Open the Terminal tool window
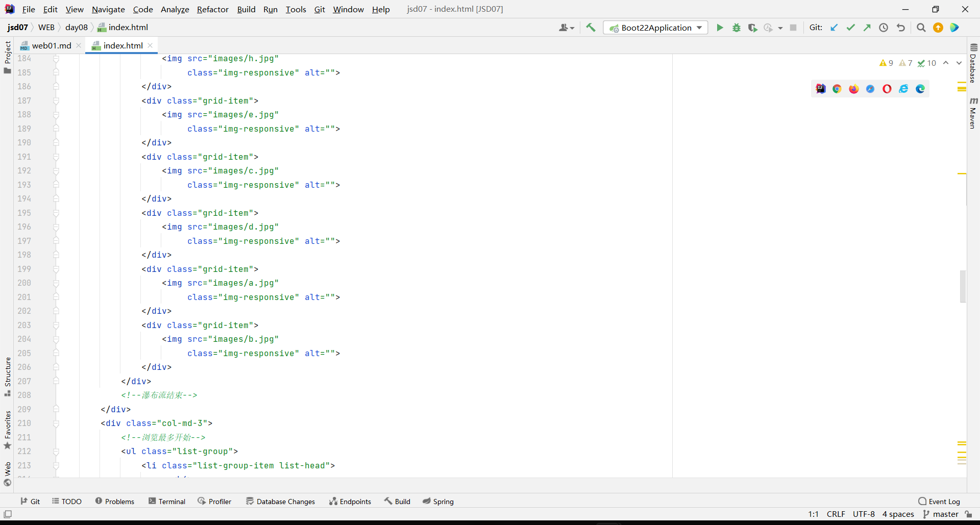Screen dimensions: 980x525 point(167,502)
